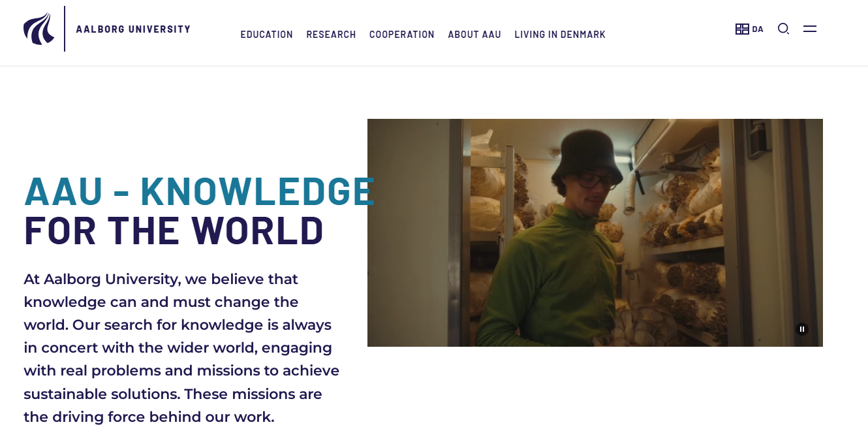This screenshot has height=431, width=868.
Task: Click the AAU wave logo icon
Action: pyautogui.click(x=39, y=29)
